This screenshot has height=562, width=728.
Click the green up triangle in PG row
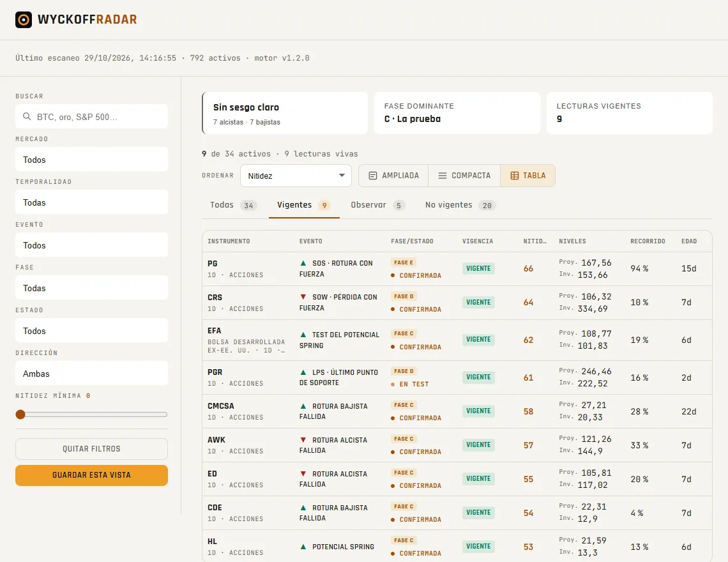303,263
